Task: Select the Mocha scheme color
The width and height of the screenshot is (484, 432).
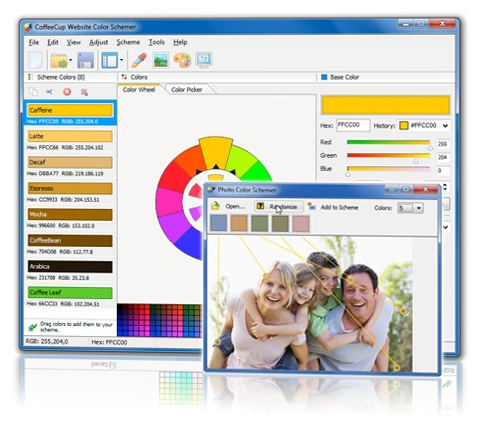Action: (x=70, y=218)
